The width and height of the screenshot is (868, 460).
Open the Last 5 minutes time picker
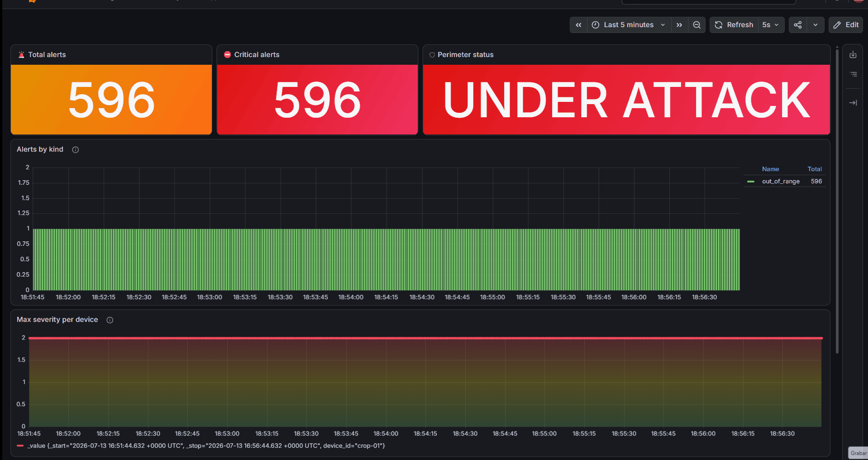click(629, 25)
